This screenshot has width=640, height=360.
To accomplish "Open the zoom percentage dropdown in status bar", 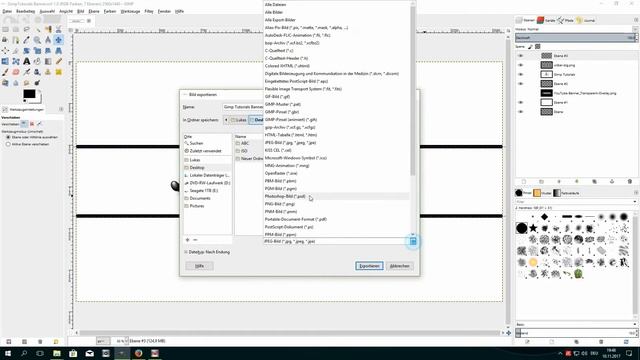I will click(126, 340).
